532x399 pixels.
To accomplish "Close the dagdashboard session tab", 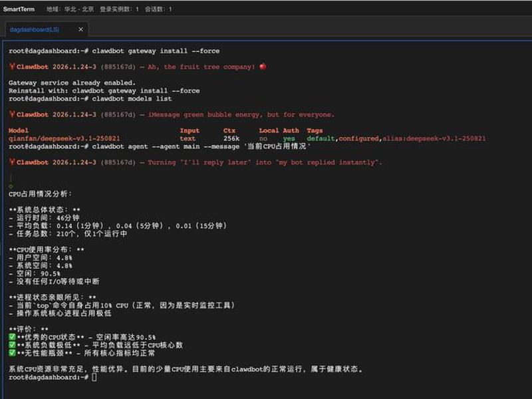I will [80, 29].
